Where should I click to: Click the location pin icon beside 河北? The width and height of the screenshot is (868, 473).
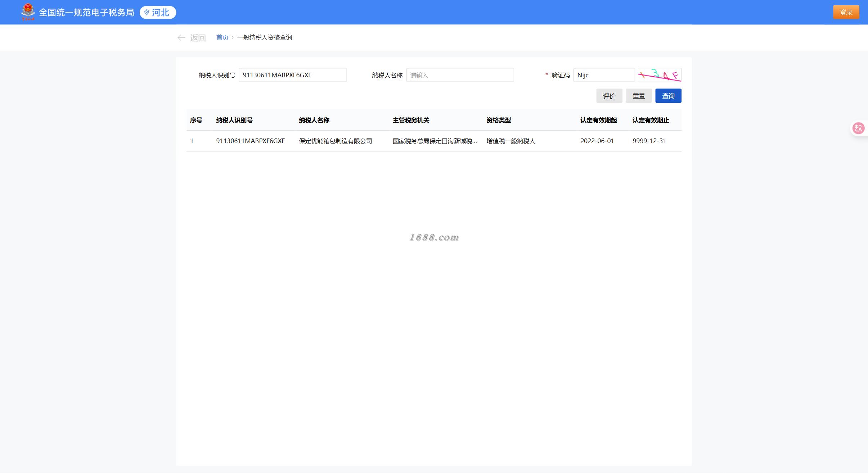147,13
